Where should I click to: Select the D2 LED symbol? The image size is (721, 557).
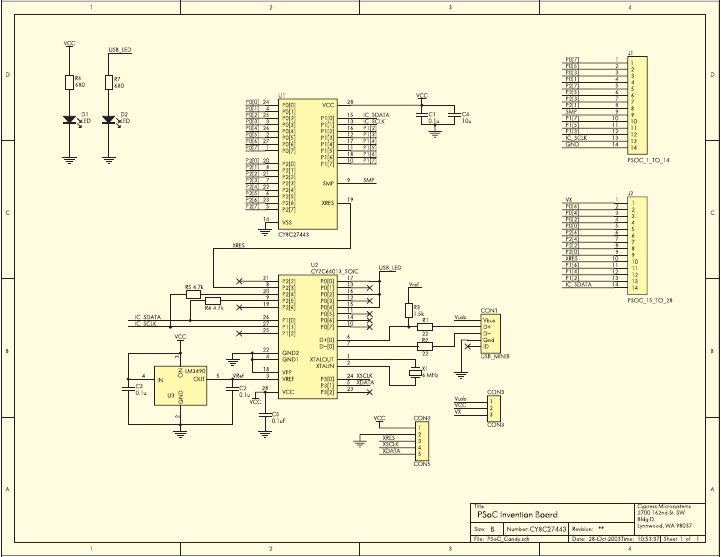coord(108,121)
